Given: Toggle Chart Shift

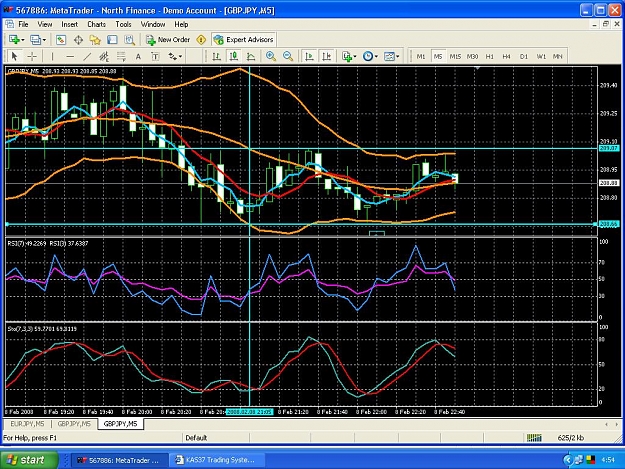Looking at the screenshot, I should point(326,57).
